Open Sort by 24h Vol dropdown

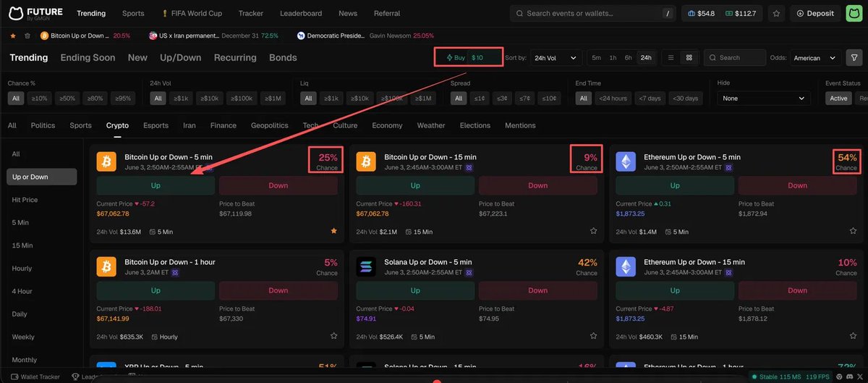coord(555,58)
